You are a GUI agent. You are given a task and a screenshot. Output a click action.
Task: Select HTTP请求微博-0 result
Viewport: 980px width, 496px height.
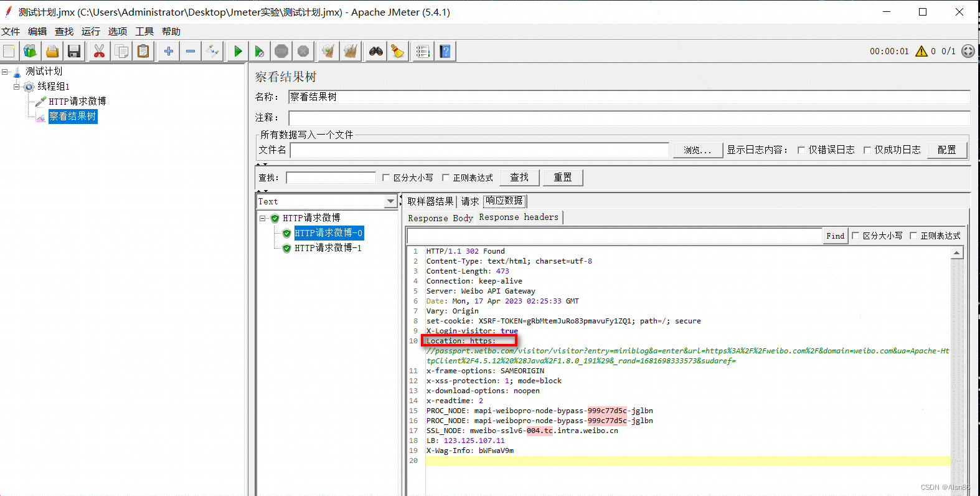point(328,233)
